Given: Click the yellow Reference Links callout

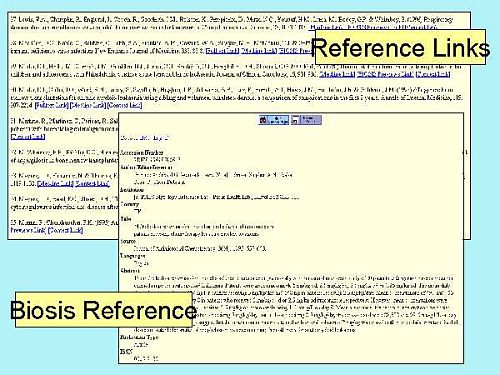Looking at the screenshot, I should pyautogui.click(x=400, y=47).
